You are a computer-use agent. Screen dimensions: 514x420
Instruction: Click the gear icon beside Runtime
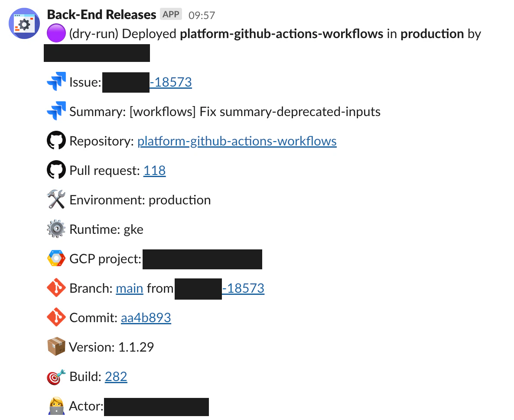pos(56,229)
